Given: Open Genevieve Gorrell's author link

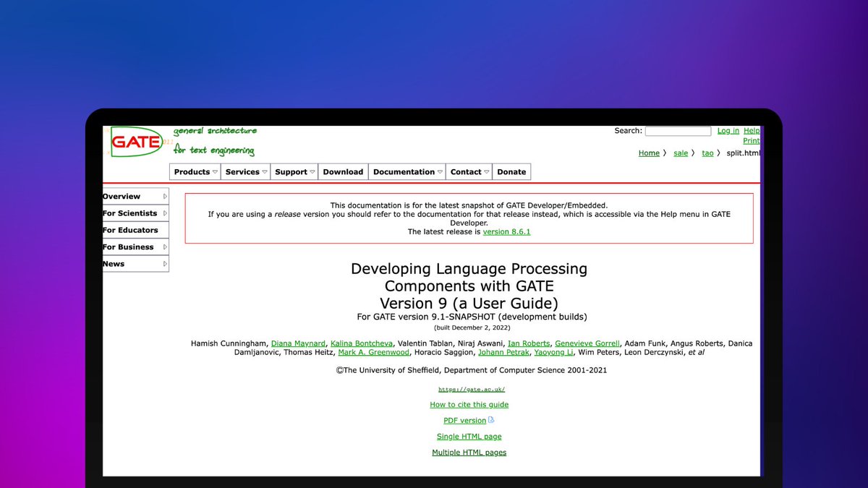Looking at the screenshot, I should pos(587,343).
